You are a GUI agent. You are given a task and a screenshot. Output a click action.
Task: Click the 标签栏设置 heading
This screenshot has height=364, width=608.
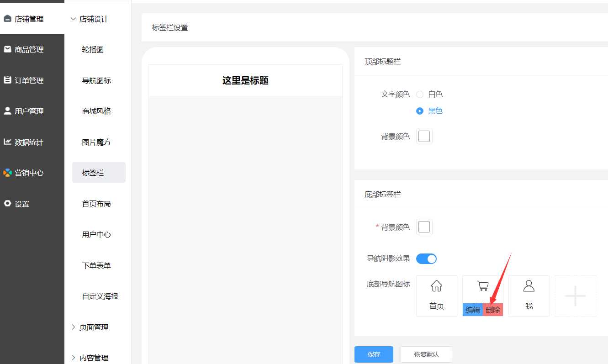(170, 28)
